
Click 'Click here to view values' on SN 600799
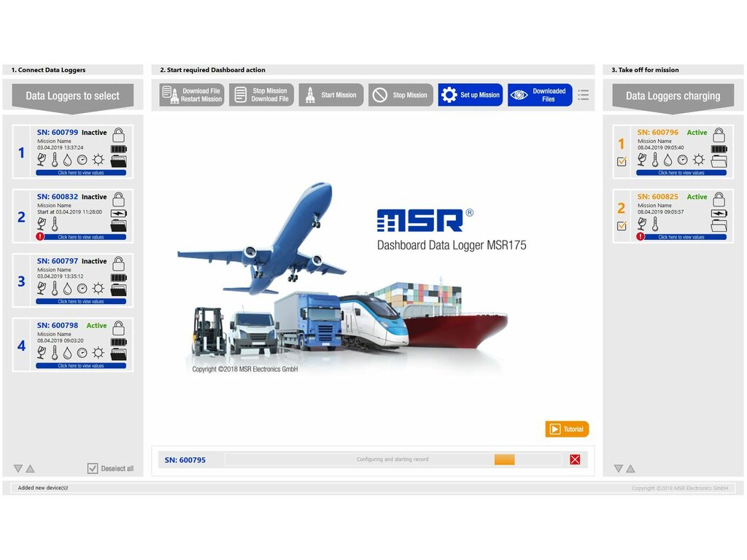[x=81, y=173]
